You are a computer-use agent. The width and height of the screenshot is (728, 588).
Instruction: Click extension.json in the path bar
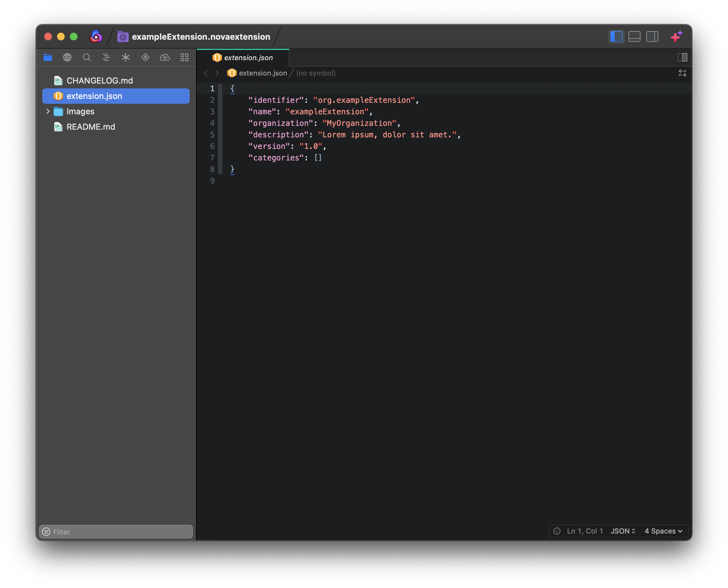[257, 73]
